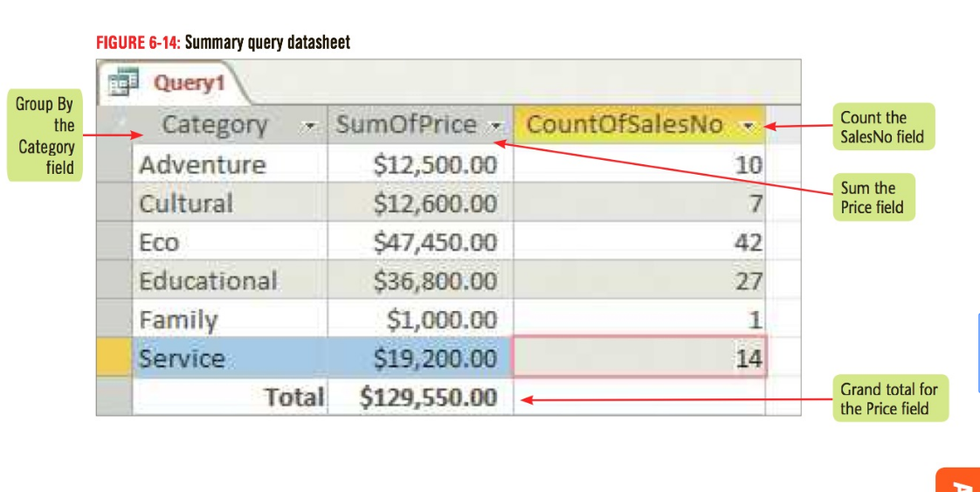Select the CountOfSalesNo column header
This screenshot has width=980, height=492.
coord(639,125)
